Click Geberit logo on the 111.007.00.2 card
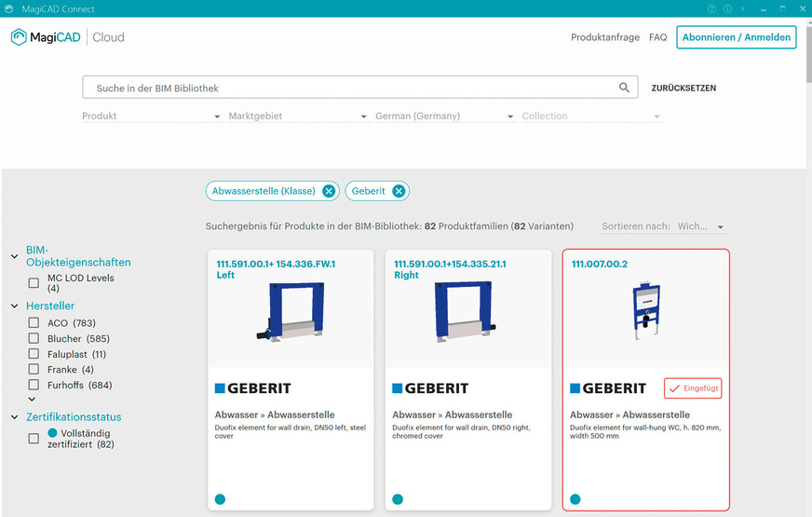Screen dimensions: 812x517 coord(608,388)
